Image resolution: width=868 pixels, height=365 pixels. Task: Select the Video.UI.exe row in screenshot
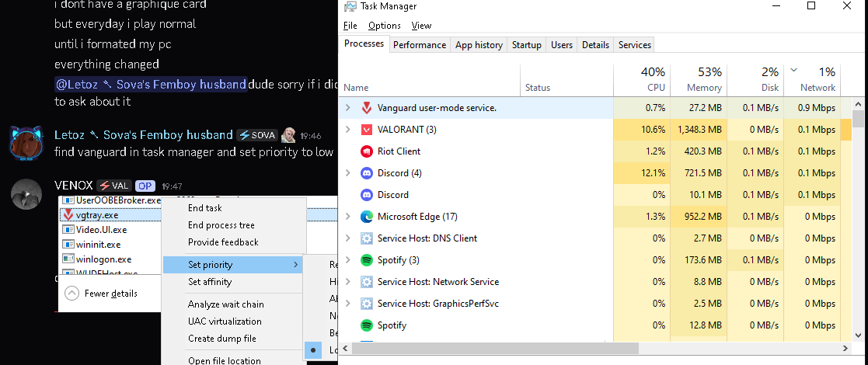pos(110,230)
